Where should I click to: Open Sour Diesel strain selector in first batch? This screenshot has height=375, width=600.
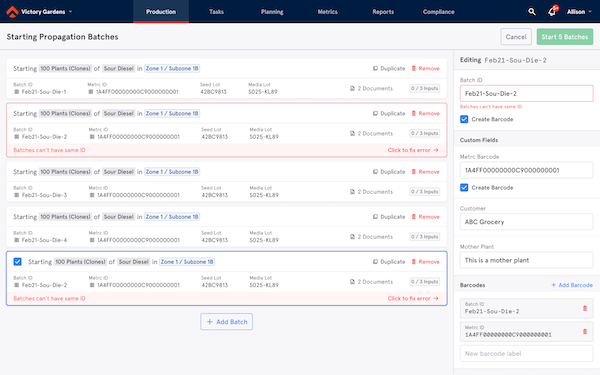(119, 68)
